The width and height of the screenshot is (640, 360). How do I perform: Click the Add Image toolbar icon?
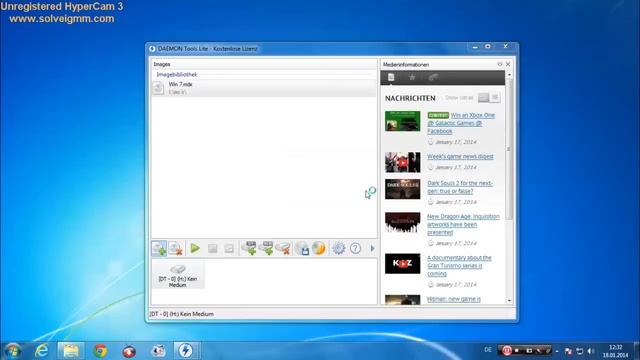[159, 248]
